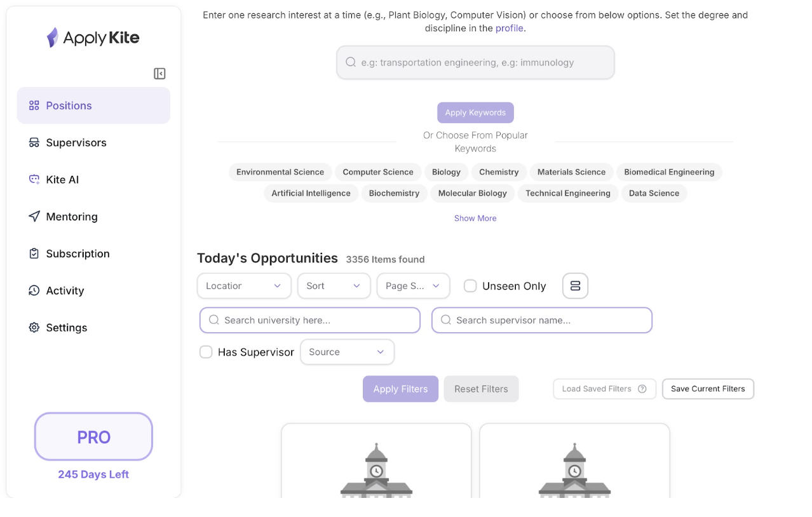Click the Activity history clock icon
812x517 pixels.
tap(34, 291)
